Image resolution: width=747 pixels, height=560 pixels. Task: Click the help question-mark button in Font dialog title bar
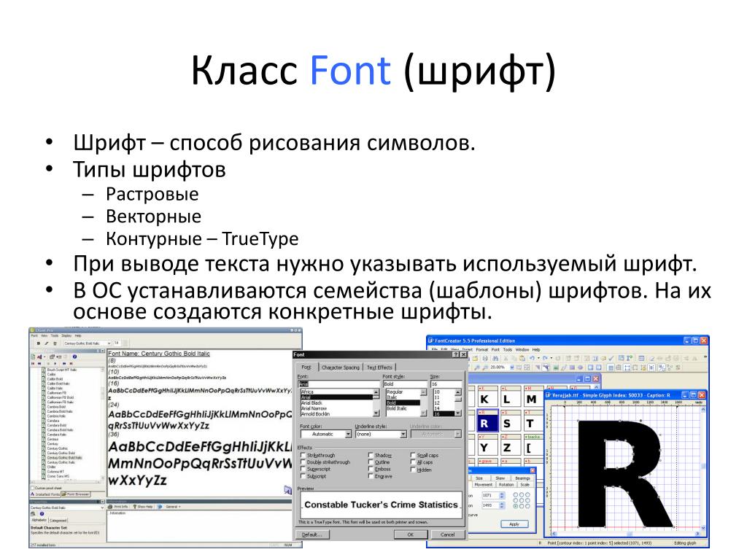point(455,355)
